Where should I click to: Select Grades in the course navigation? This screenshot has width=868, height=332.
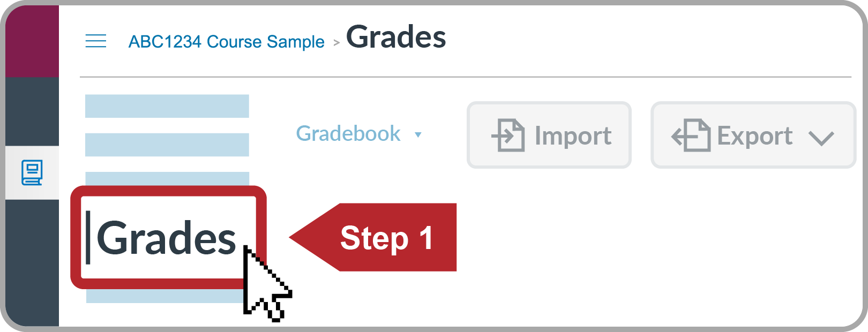click(167, 238)
